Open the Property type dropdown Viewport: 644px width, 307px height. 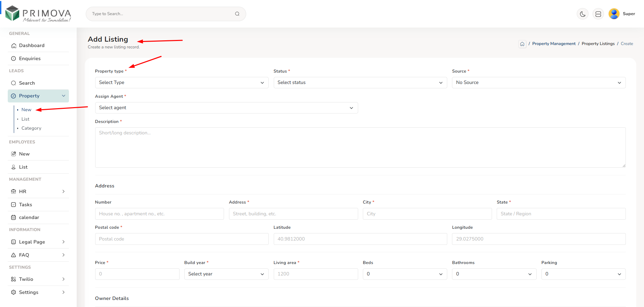pos(181,83)
